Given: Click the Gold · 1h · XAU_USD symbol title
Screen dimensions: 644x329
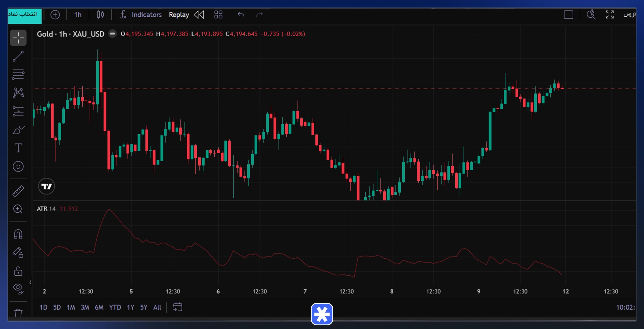Looking at the screenshot, I should (x=71, y=34).
